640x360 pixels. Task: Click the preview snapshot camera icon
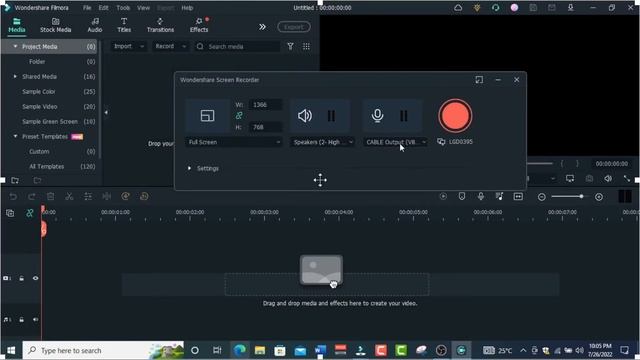(x=589, y=178)
